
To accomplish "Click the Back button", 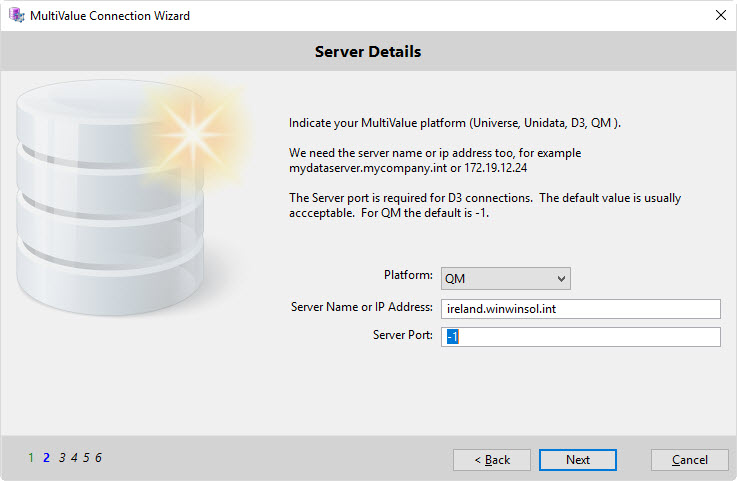I will (x=492, y=459).
